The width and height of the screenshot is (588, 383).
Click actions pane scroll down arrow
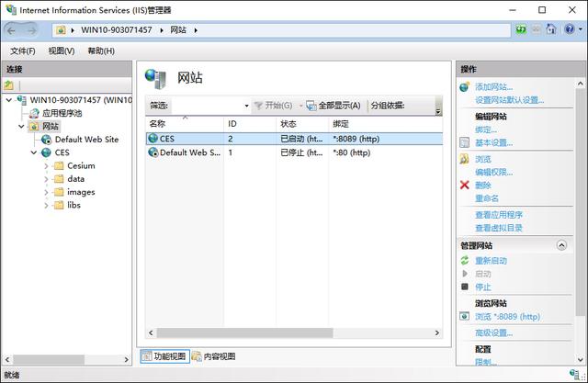(x=580, y=360)
